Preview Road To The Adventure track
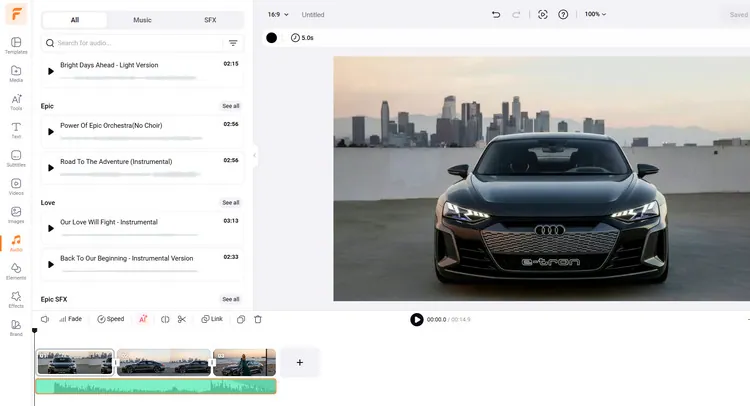 tap(51, 168)
